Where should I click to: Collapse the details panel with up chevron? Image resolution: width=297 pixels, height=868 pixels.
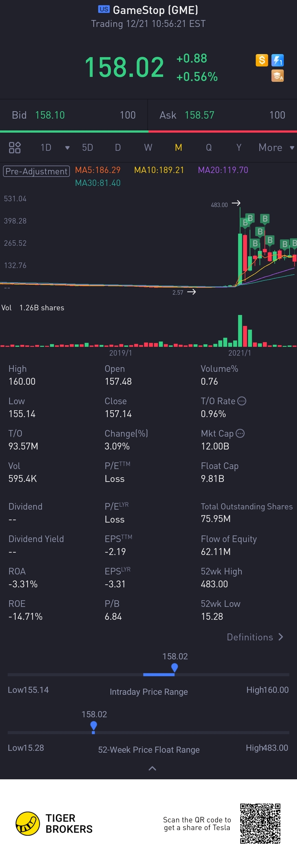(152, 768)
